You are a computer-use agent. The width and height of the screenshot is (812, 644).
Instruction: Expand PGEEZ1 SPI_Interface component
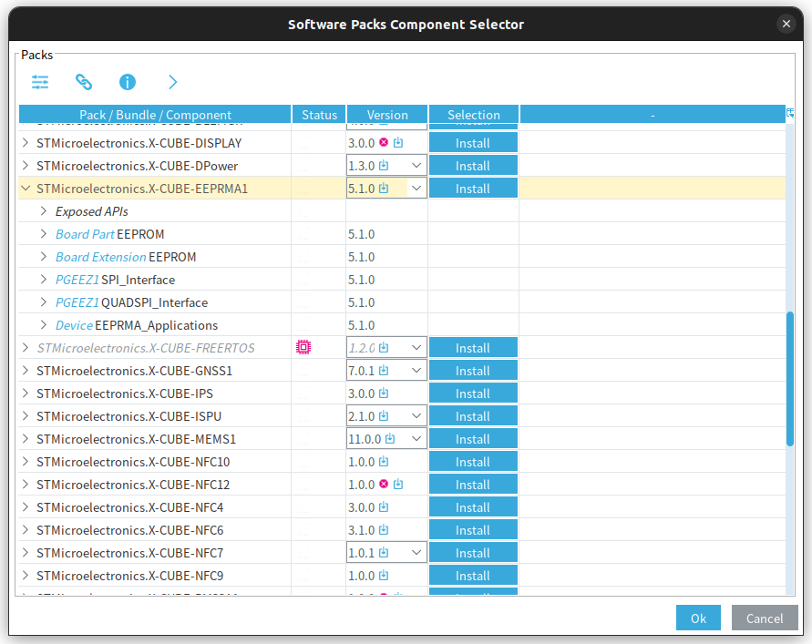click(44, 280)
